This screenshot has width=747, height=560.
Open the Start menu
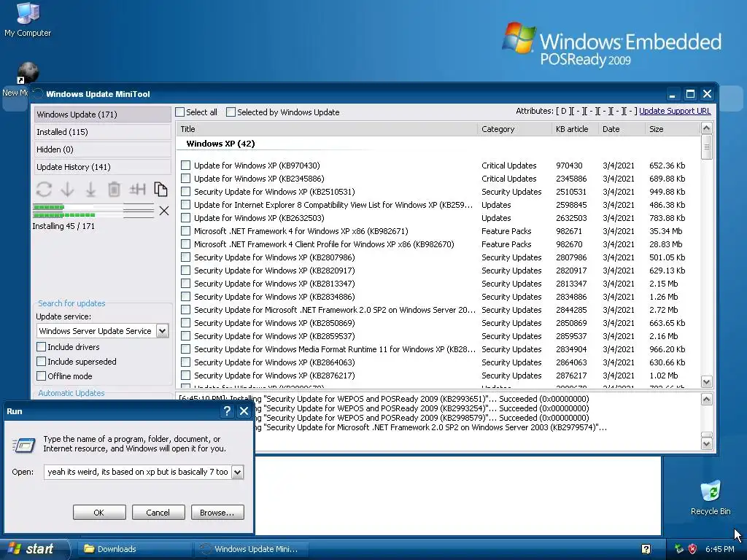34,549
